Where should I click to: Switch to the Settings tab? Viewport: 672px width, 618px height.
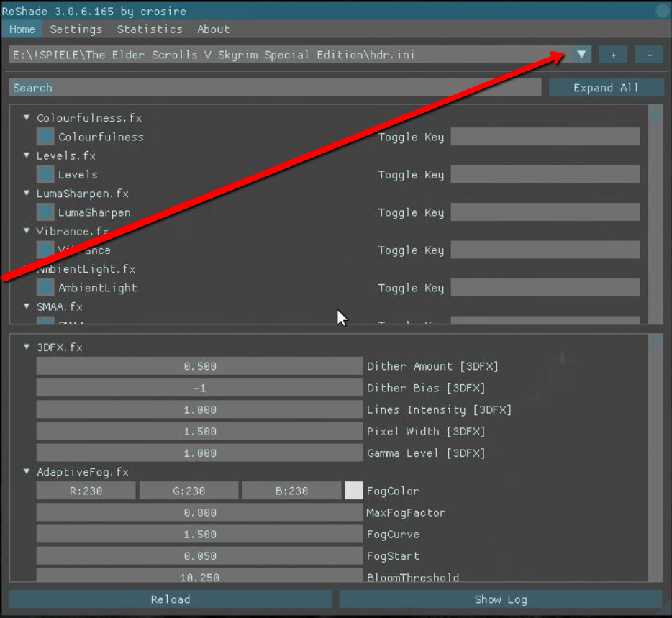click(76, 29)
